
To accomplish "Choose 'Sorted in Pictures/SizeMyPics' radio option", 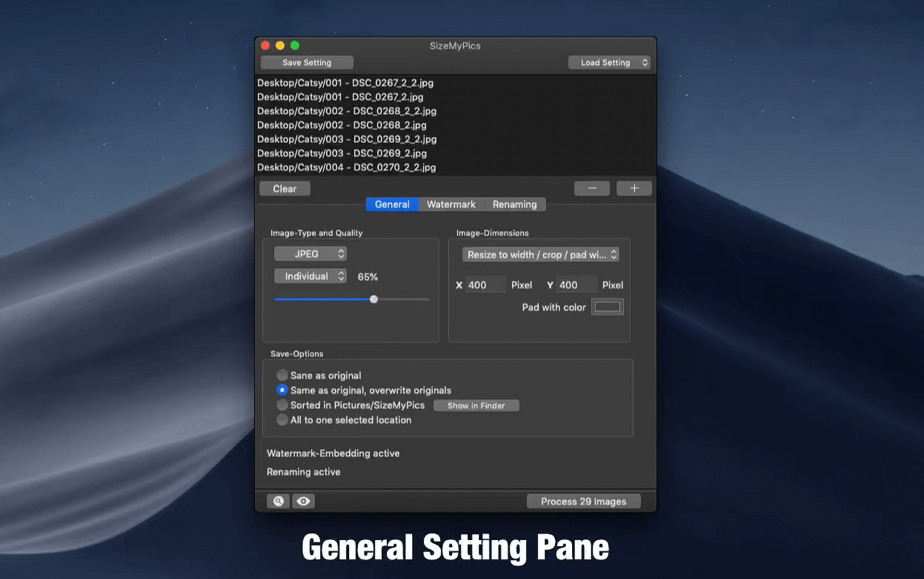I will tap(282, 405).
